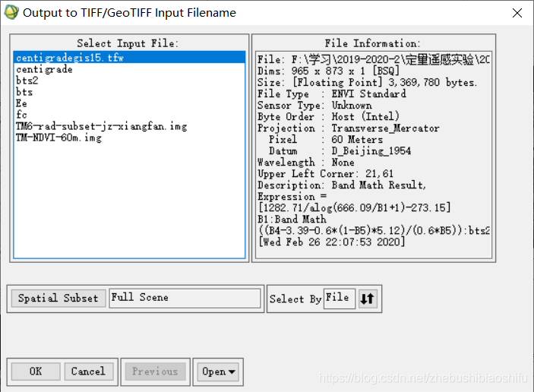Open the Open dropdown menu
This screenshot has width=534, height=392.
click(218, 371)
